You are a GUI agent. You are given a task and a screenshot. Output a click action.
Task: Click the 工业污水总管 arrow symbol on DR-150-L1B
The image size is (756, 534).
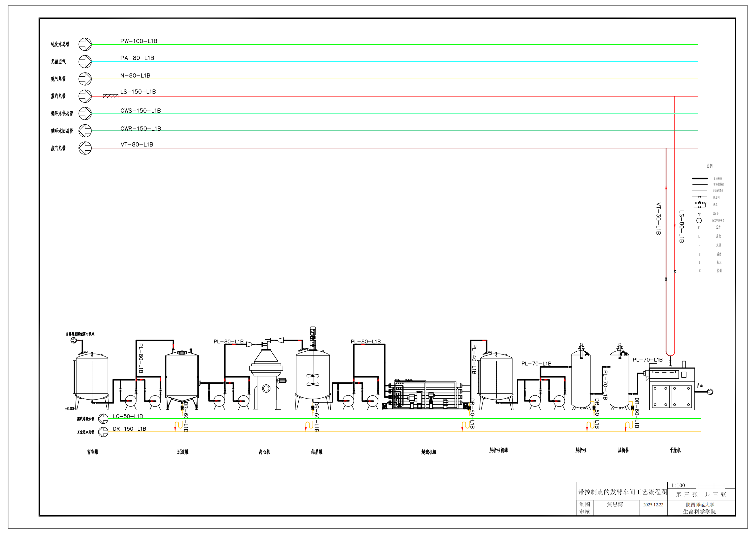point(103,432)
